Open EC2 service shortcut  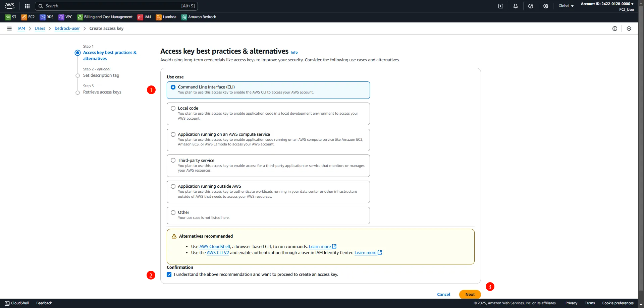click(28, 17)
